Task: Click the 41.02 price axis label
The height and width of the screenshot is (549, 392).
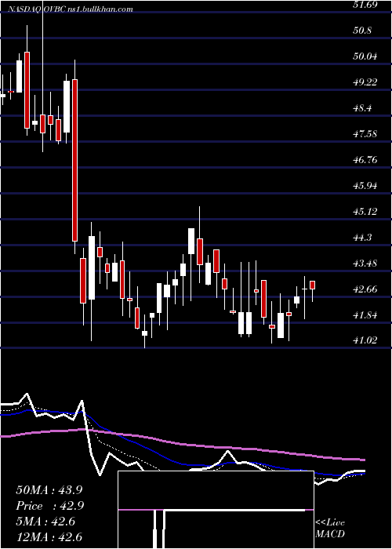Action: tap(365, 340)
